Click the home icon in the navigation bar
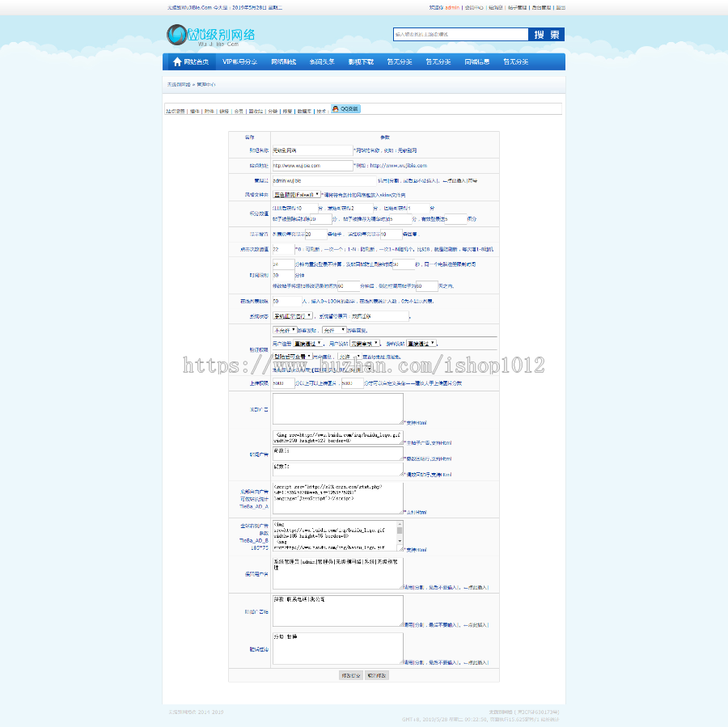Image resolution: width=728 pixels, height=727 pixels. click(x=177, y=61)
